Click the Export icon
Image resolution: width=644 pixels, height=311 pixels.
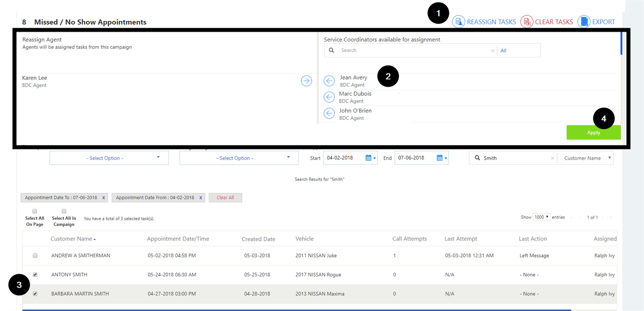coord(584,21)
